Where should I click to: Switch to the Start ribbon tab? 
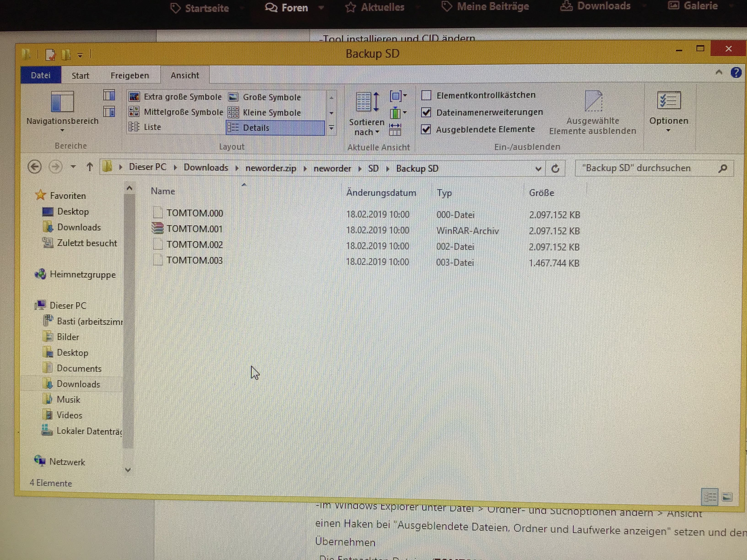pyautogui.click(x=80, y=75)
